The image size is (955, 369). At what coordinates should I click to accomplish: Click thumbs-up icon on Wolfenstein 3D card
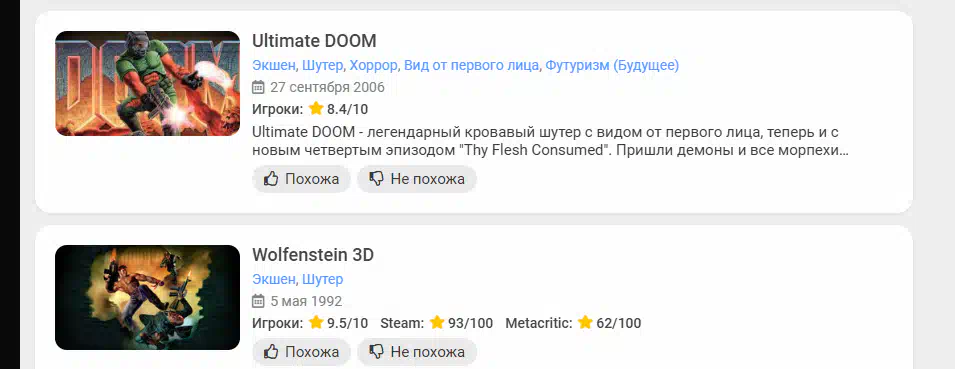(x=271, y=352)
